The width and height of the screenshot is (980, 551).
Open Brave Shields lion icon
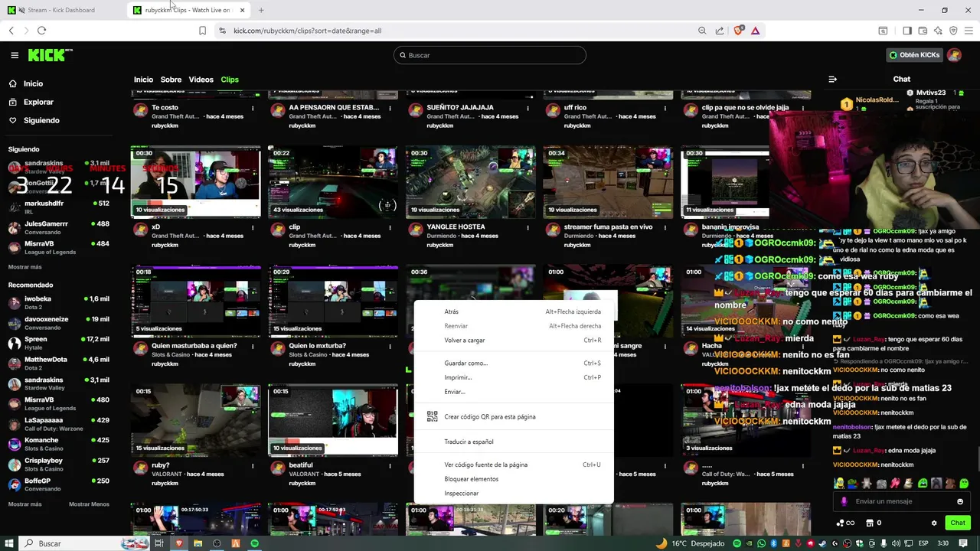coord(739,31)
